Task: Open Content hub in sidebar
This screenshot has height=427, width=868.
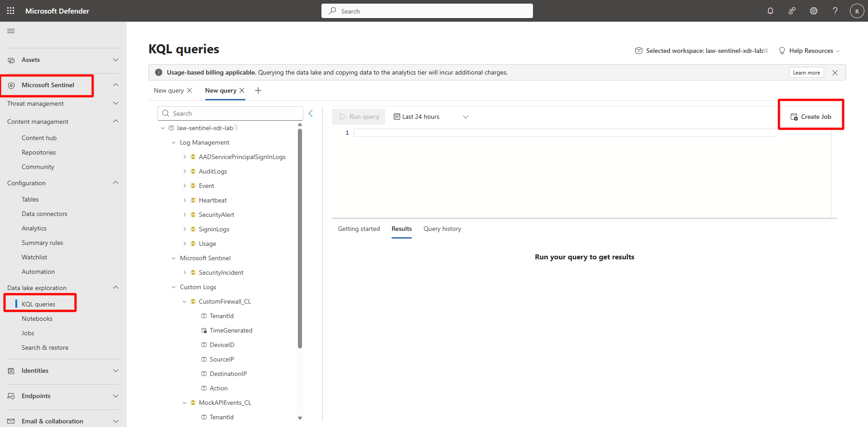Action: pos(39,138)
